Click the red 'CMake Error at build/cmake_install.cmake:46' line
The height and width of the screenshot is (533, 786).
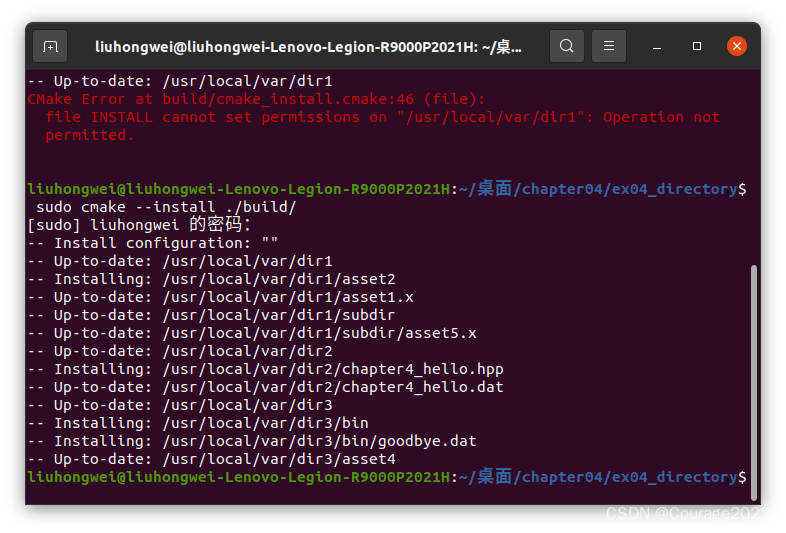pyautogui.click(x=256, y=99)
